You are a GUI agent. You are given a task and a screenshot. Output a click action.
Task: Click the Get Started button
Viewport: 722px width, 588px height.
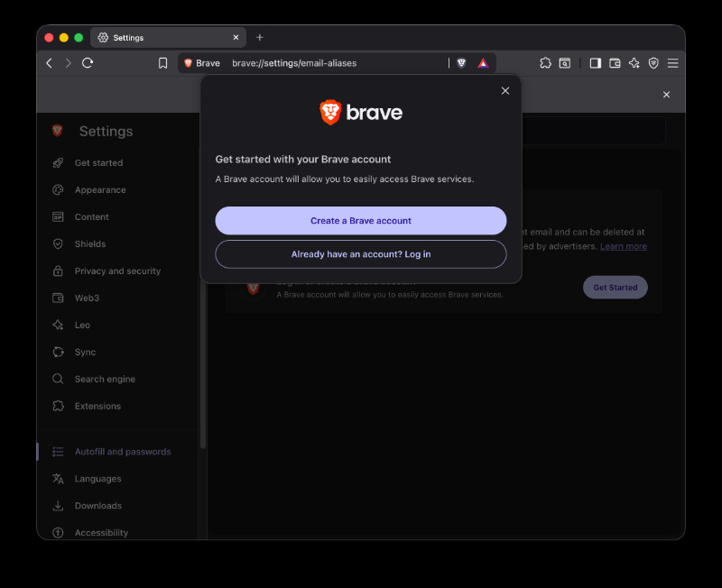tap(616, 287)
